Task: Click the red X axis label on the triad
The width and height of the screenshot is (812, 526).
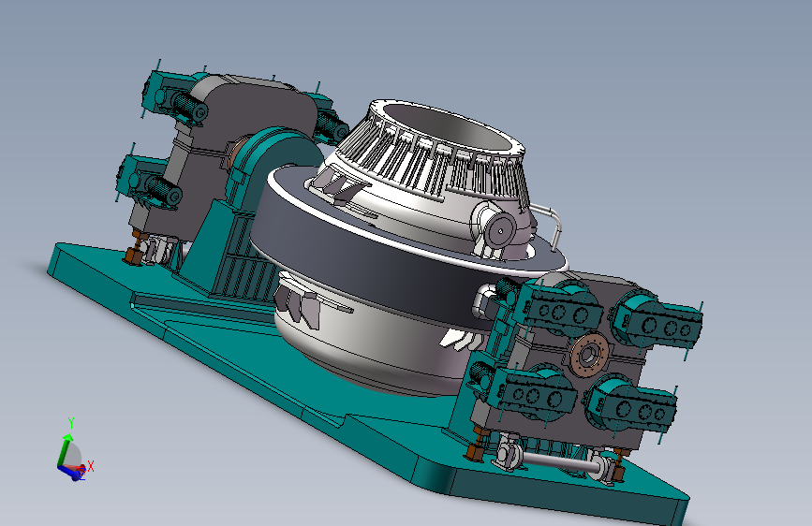Action: pyautogui.click(x=91, y=466)
